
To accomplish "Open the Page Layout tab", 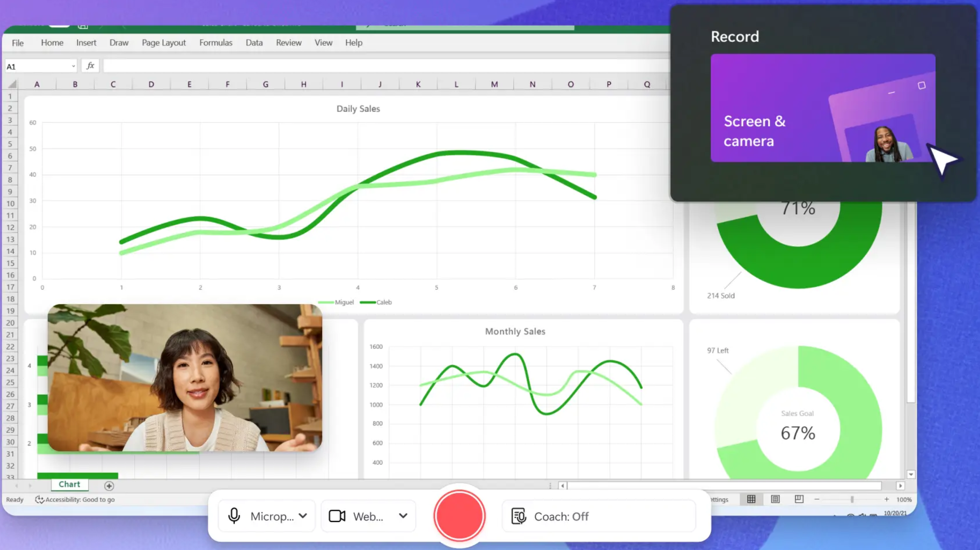I will point(164,42).
